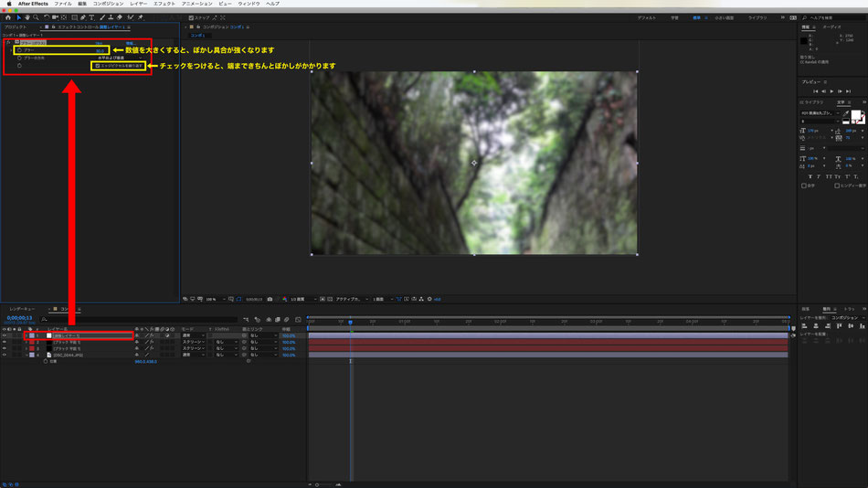Select the Clone Stamp tool
The width and height of the screenshot is (868, 488).
tap(111, 17)
